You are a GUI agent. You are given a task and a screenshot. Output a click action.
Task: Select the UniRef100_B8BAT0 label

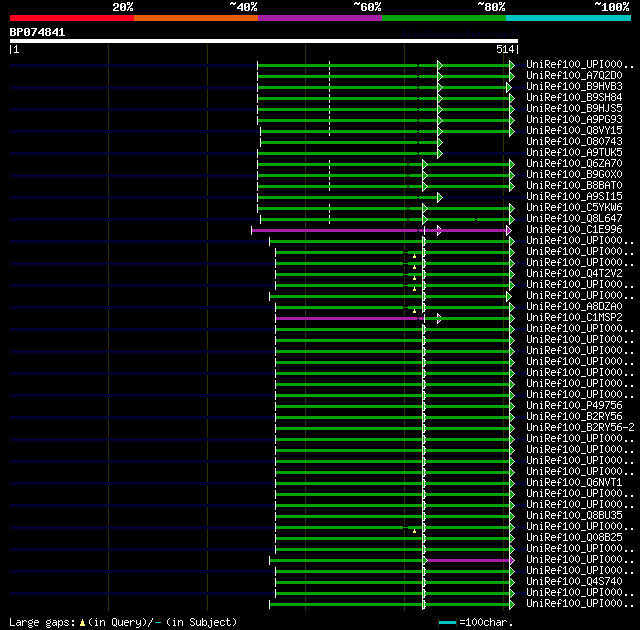point(574,186)
